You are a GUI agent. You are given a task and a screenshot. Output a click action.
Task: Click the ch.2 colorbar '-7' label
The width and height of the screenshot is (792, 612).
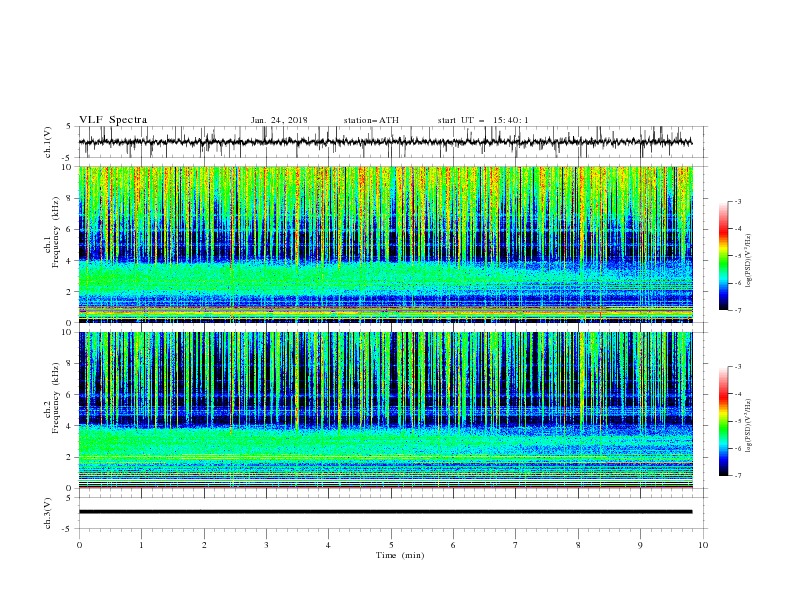coord(737,475)
